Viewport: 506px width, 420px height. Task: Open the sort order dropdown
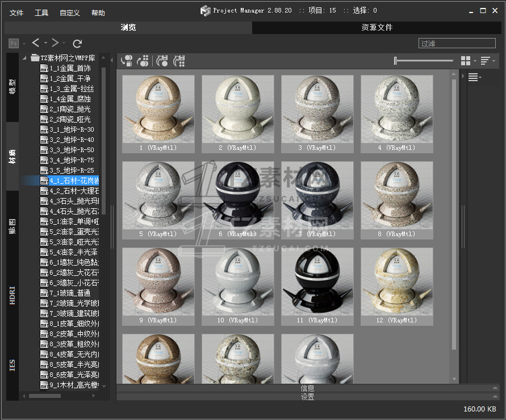(x=487, y=61)
